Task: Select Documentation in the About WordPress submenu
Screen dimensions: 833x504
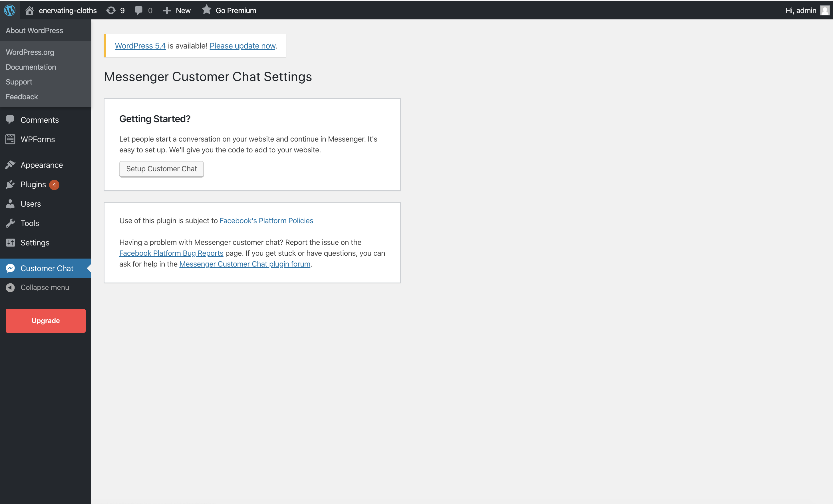Action: 31,67
